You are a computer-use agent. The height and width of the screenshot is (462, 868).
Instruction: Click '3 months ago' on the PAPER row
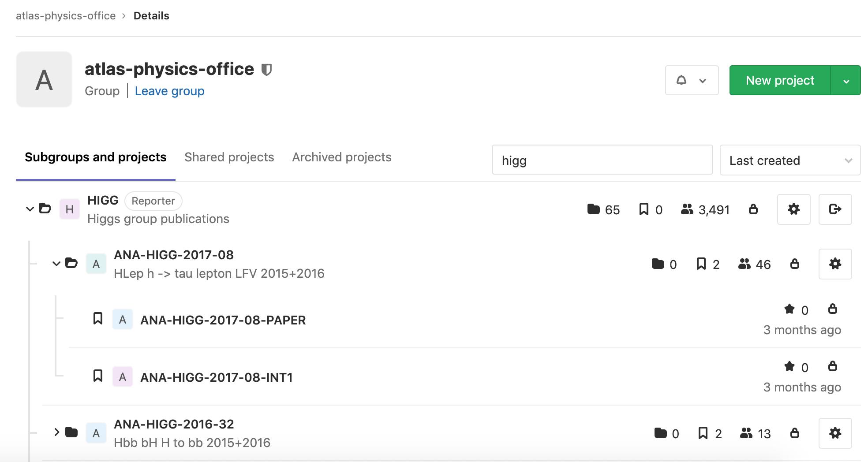802,330
